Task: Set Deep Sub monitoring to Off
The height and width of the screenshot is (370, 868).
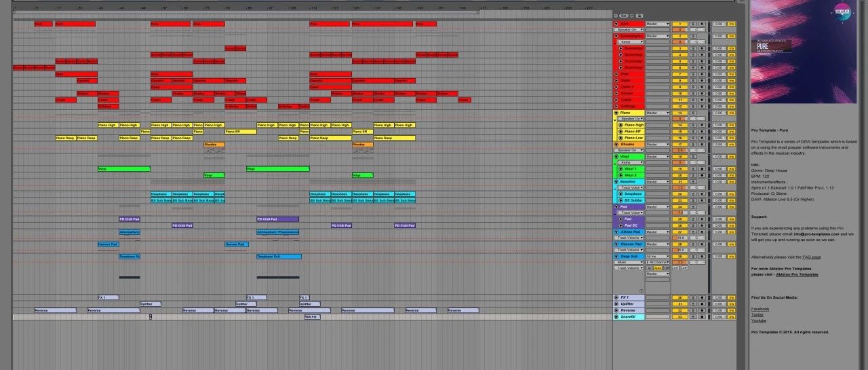Action: pyautogui.click(x=667, y=268)
